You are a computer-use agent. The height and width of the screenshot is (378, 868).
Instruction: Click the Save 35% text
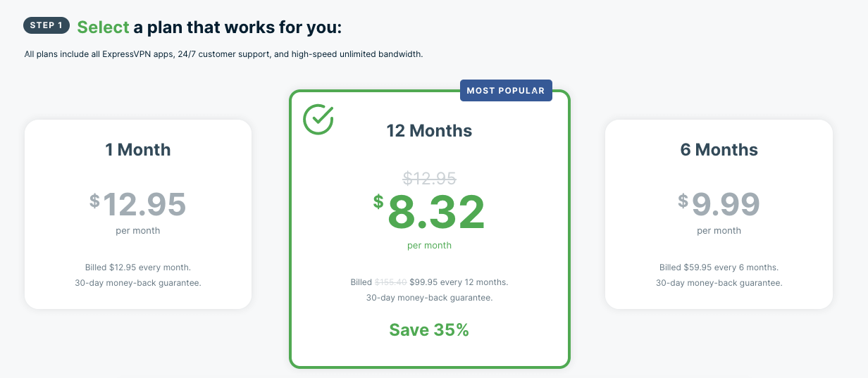click(x=429, y=329)
